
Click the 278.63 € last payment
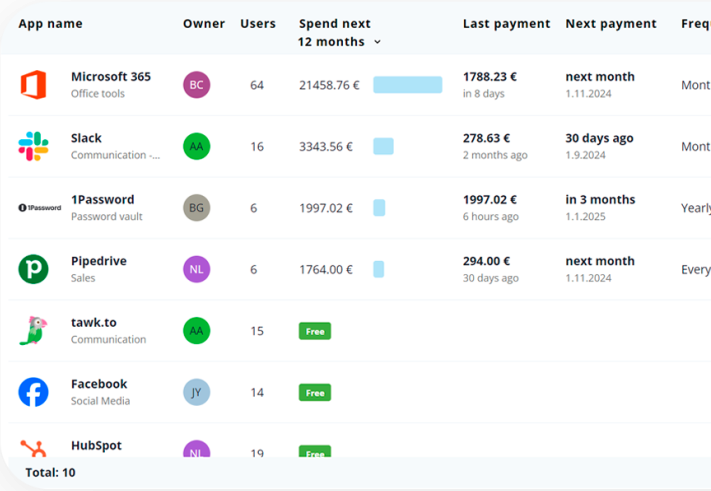(486, 138)
